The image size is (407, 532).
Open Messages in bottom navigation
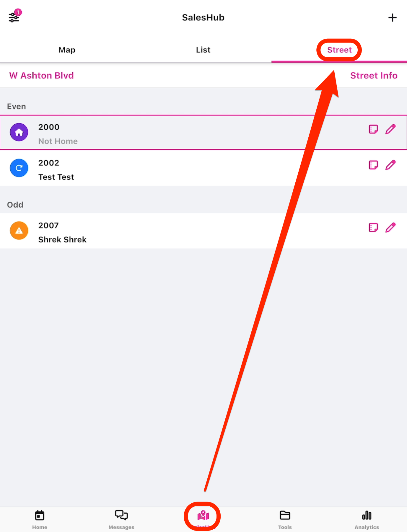click(121, 519)
